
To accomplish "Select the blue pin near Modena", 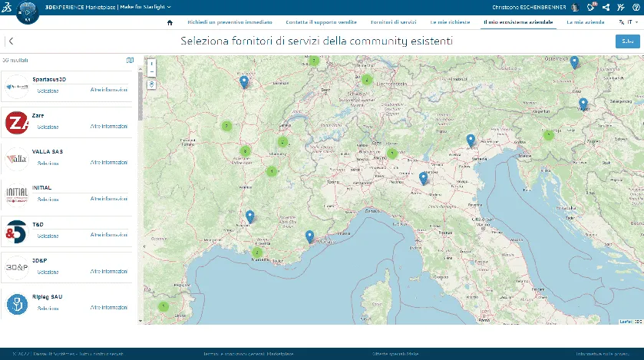I will (423, 178).
